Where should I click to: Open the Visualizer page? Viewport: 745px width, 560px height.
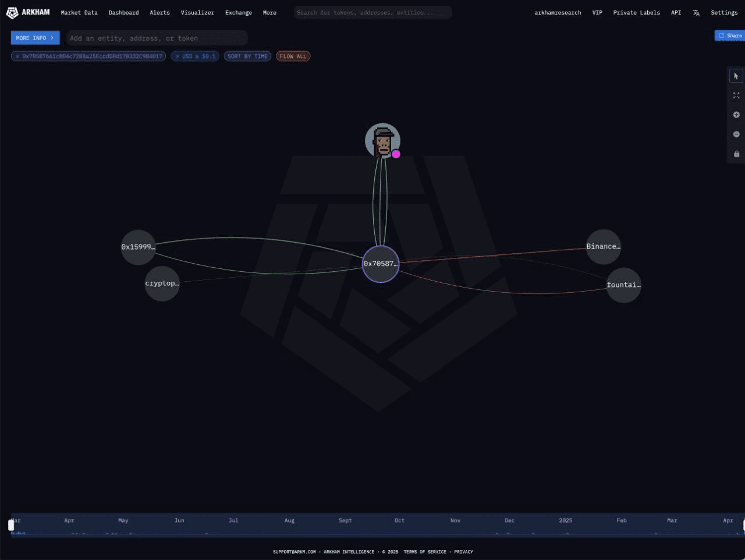[x=197, y=12]
